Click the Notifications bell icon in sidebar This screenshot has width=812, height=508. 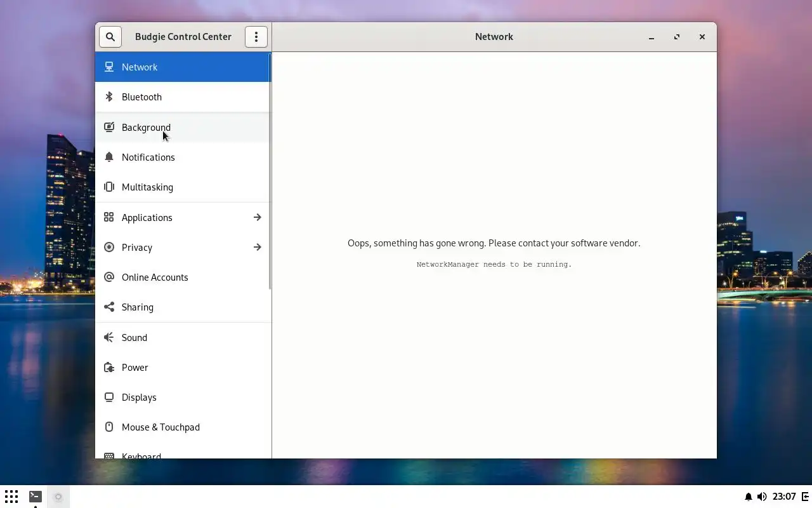click(x=109, y=157)
